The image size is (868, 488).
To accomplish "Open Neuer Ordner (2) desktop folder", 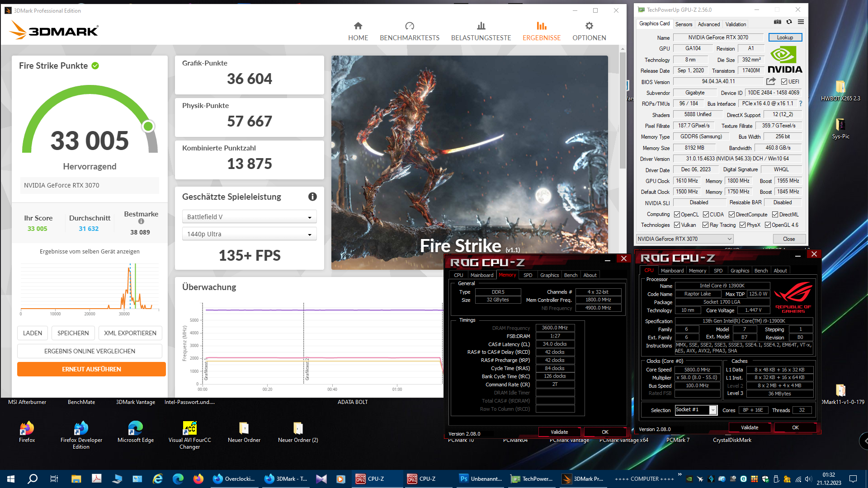I will [x=298, y=432].
